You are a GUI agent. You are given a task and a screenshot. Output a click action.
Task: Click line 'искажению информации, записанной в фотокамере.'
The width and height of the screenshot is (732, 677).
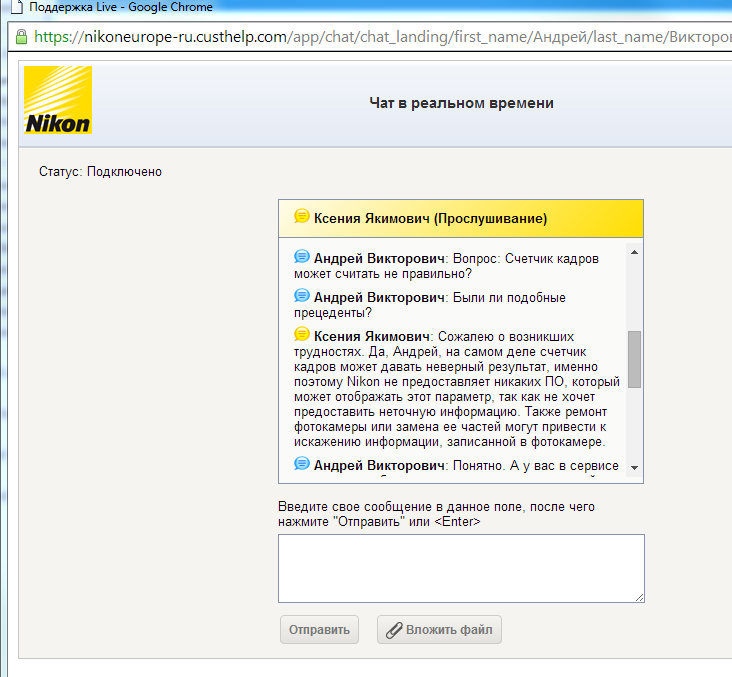pyautogui.click(x=450, y=442)
